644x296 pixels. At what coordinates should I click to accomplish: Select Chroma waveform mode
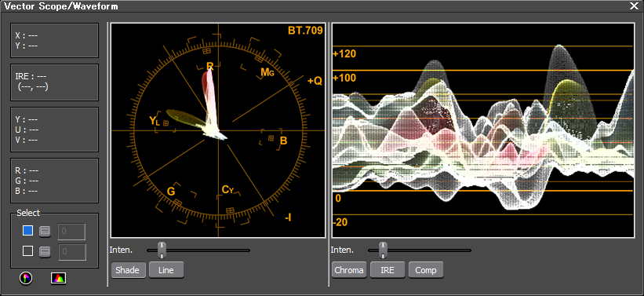(x=349, y=270)
